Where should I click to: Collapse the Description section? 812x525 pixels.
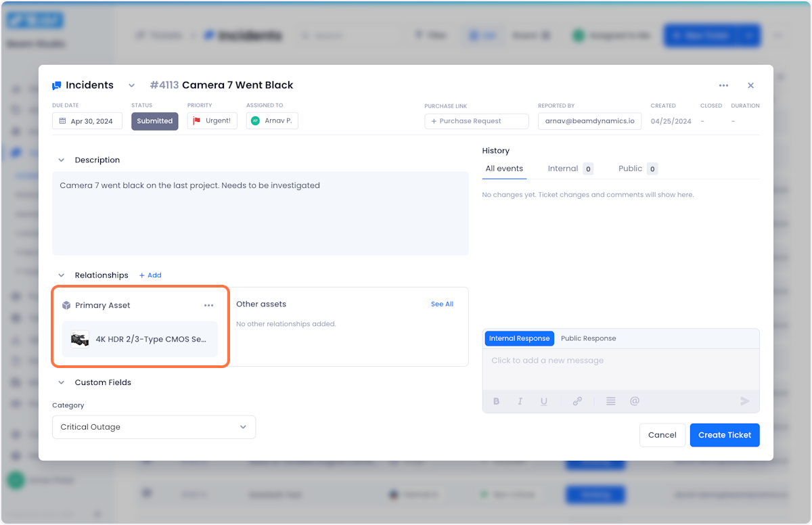62,160
